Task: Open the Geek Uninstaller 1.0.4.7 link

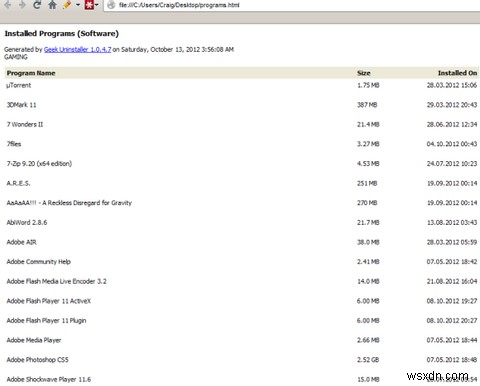Action: tap(77, 49)
